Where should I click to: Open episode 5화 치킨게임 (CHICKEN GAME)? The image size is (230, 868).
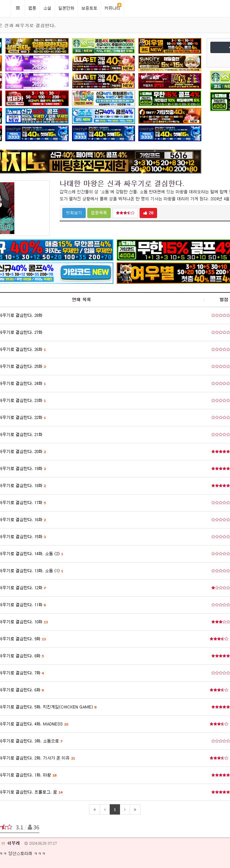(46, 707)
